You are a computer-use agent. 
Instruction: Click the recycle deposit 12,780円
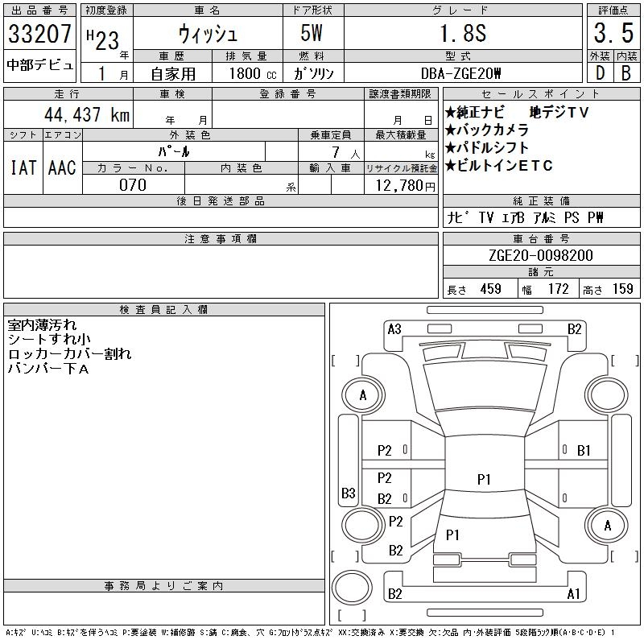coord(401,186)
